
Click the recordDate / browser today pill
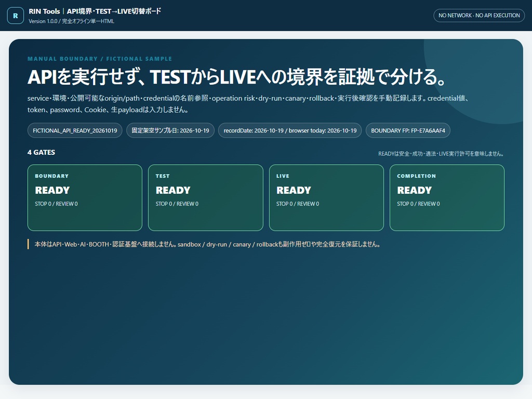290,130
